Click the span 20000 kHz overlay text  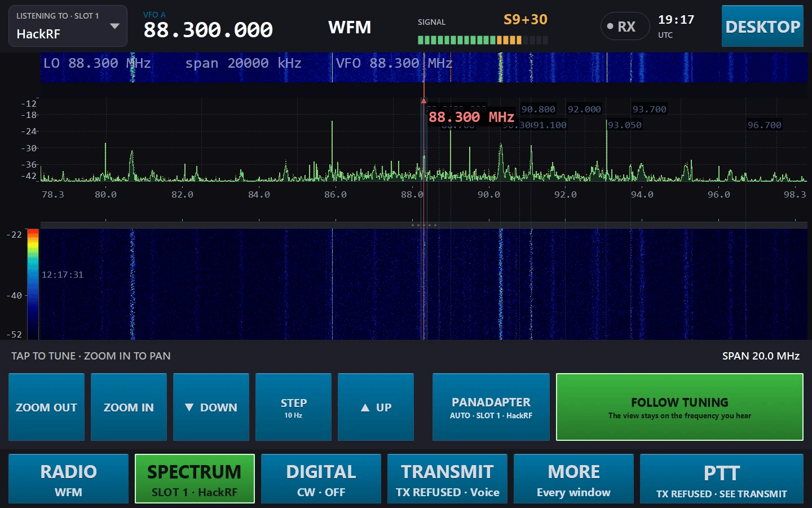[244, 63]
